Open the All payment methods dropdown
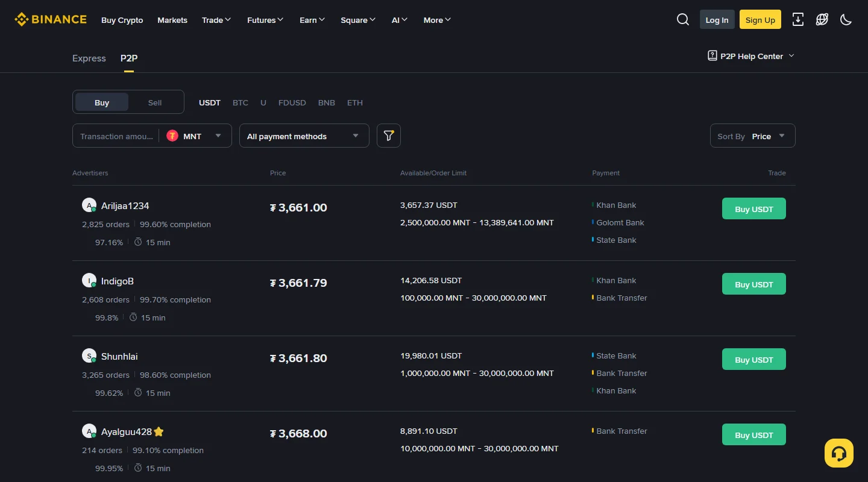Viewport: 868px width, 482px height. (304, 136)
